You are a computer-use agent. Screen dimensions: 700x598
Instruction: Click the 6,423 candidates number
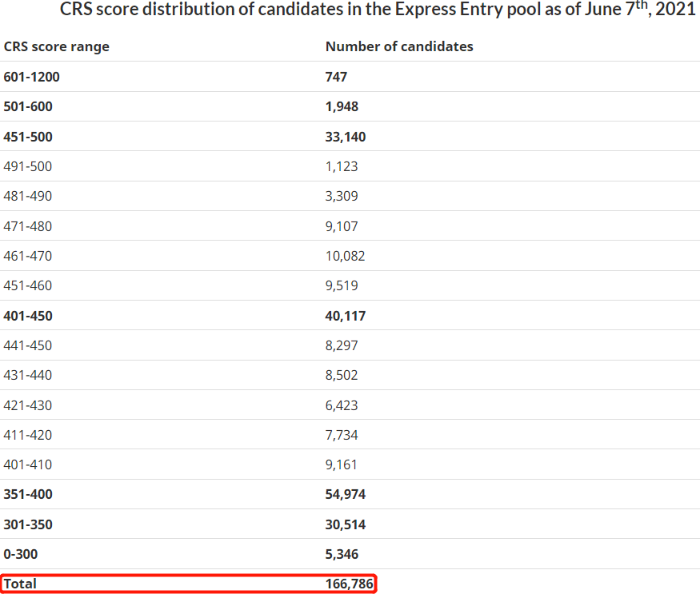coord(342,405)
